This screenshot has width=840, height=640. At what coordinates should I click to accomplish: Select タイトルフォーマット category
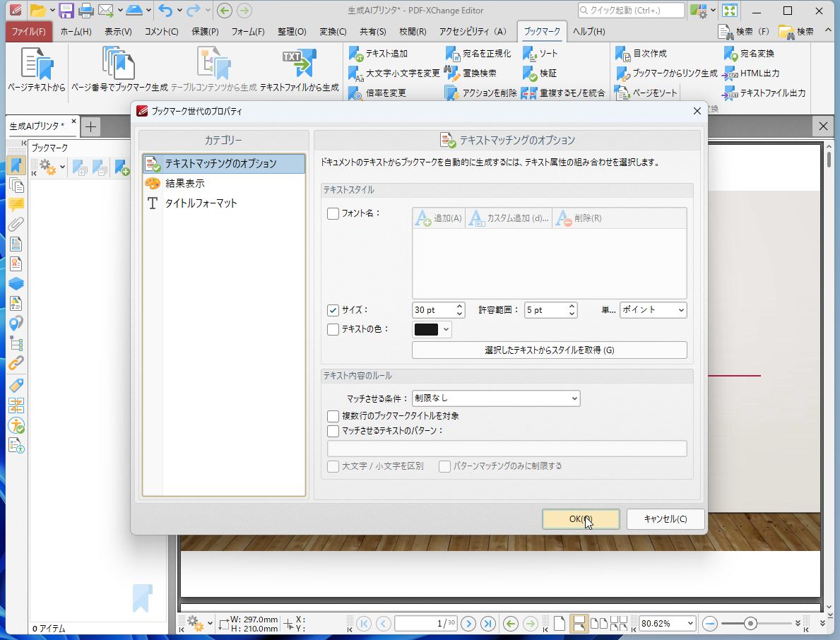(224, 203)
